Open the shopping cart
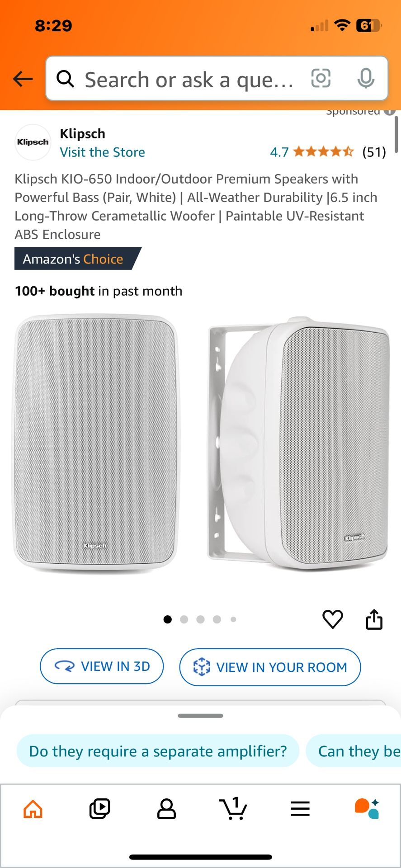 [x=233, y=809]
